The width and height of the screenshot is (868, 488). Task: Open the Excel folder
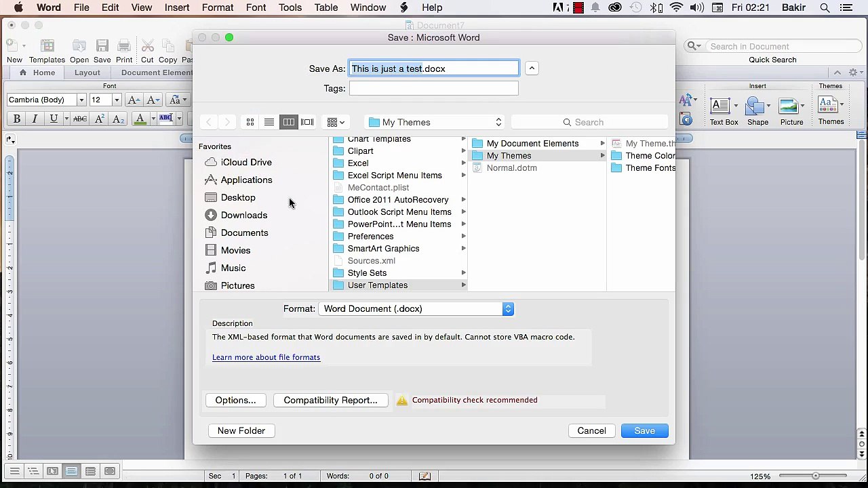click(399, 163)
